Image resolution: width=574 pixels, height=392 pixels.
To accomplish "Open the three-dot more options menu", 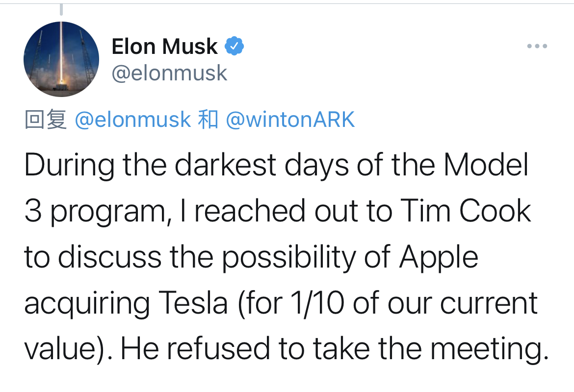I will pos(537,47).
